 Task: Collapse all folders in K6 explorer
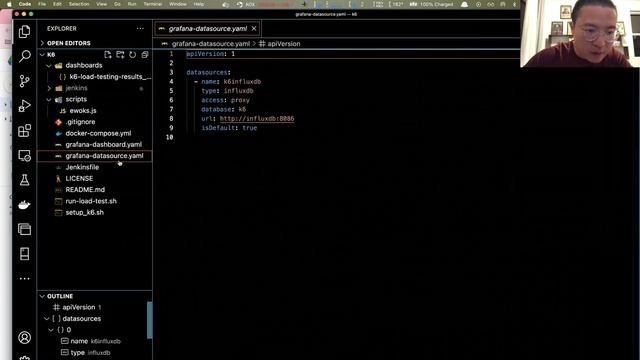pyautogui.click(x=145, y=55)
